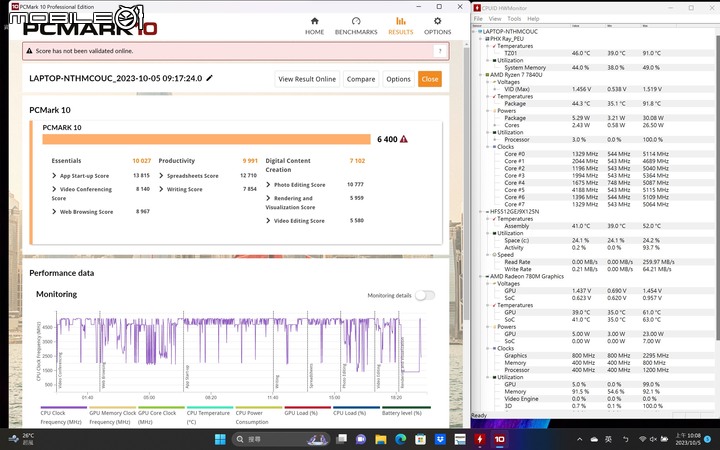
Task: Click the red warning icon beside score 6 400
Action: [404, 139]
